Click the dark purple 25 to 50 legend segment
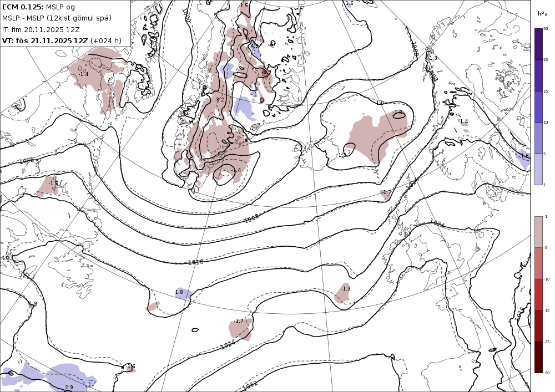The image size is (555, 392). [538, 44]
